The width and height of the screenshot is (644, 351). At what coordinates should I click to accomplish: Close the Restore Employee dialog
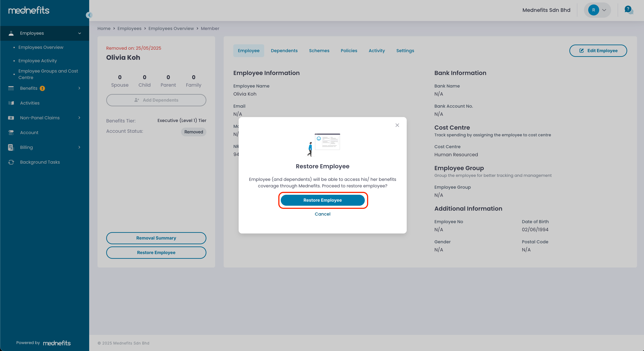(x=397, y=125)
